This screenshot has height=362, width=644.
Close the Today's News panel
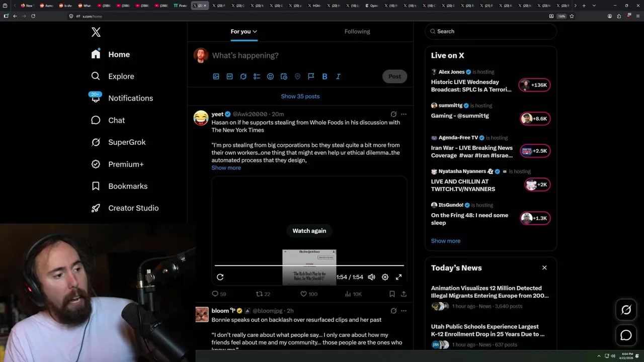(x=544, y=267)
